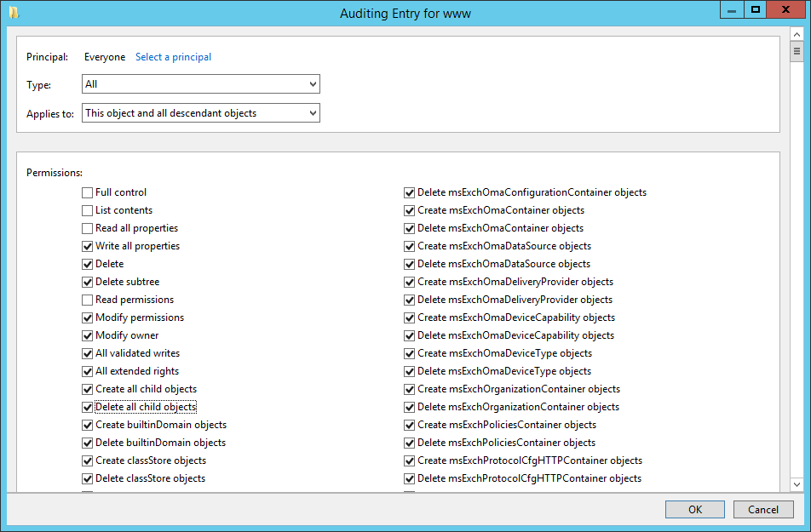Image resolution: width=811 pixels, height=532 pixels.
Task: Click the folder icon in title bar
Action: click(14, 13)
